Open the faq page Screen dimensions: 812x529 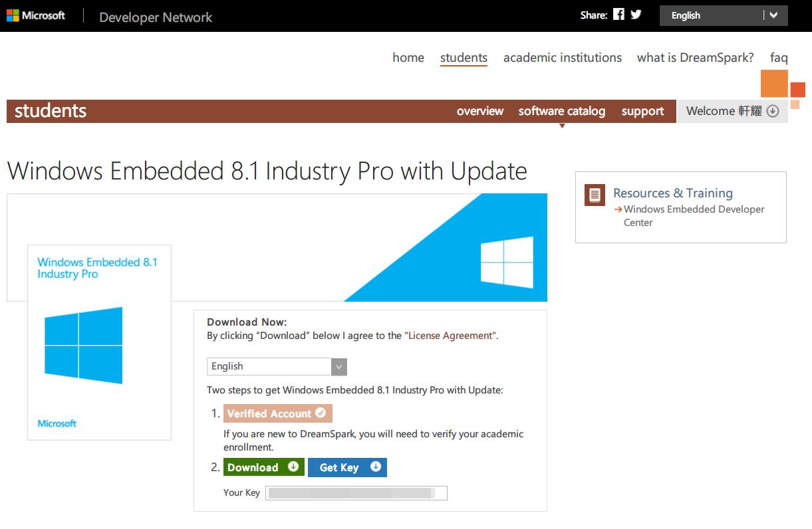tap(779, 58)
